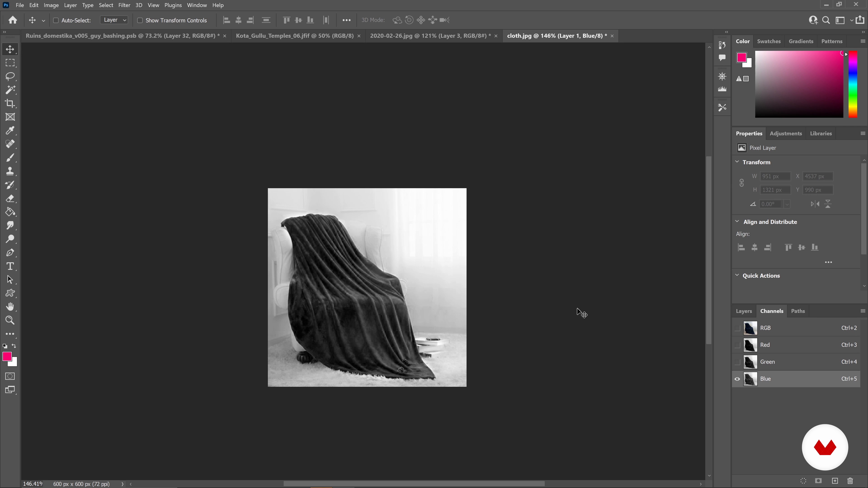Select the History Brush tool
The height and width of the screenshot is (488, 868).
tap(10, 185)
